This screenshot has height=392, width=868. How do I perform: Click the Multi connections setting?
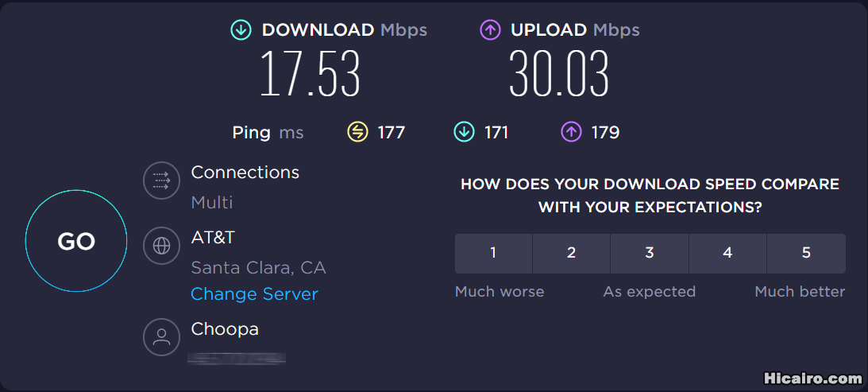212,203
